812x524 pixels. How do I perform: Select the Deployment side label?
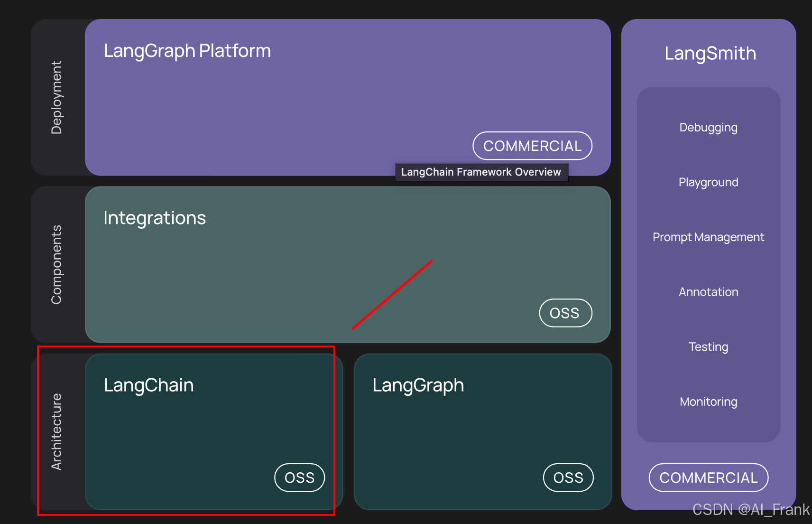click(57, 97)
